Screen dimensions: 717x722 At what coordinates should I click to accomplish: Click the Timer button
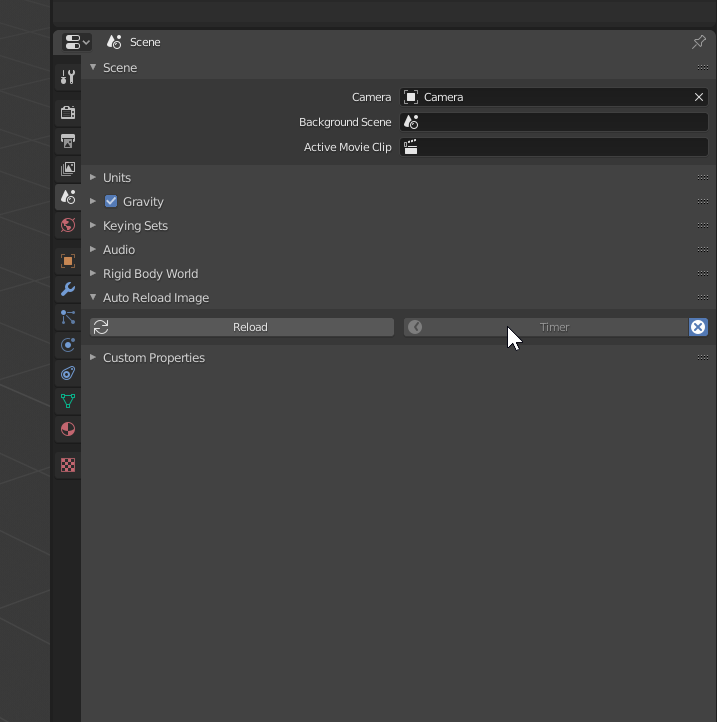pos(554,327)
